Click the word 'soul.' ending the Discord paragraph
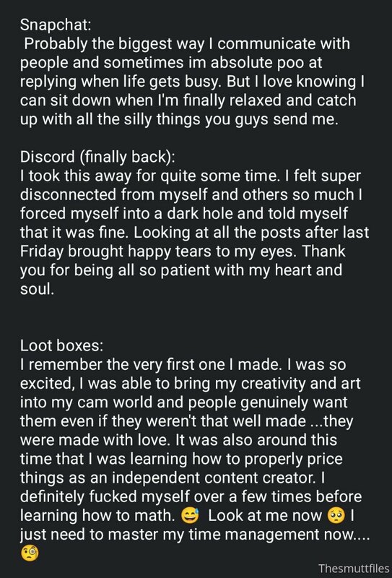The height and width of the screenshot is (578, 392). 38,289
